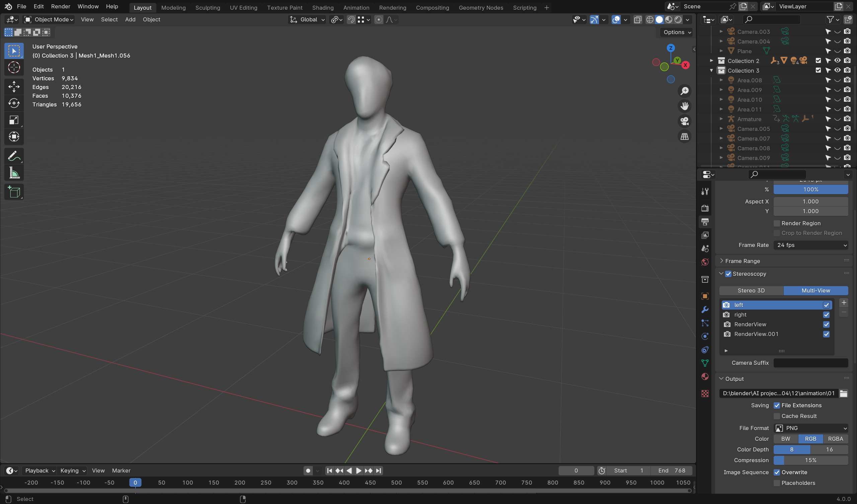Screen dimensions: 857x504
Task: Open the Render menu
Action: (x=61, y=6)
